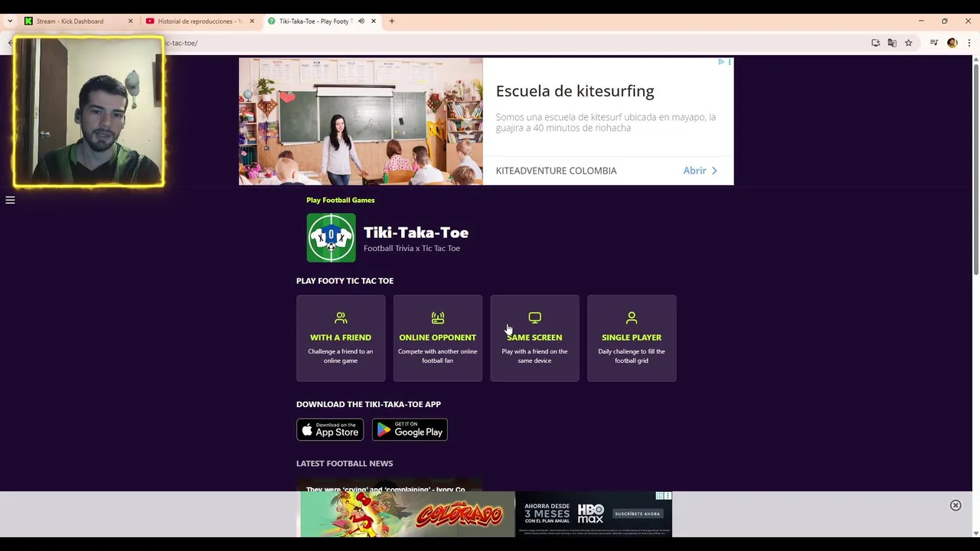Open the Ivory Coast news article headline

tap(386, 489)
